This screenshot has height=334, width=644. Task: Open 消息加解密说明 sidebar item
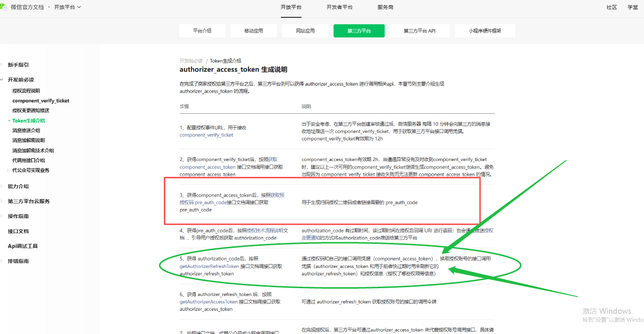(x=29, y=140)
